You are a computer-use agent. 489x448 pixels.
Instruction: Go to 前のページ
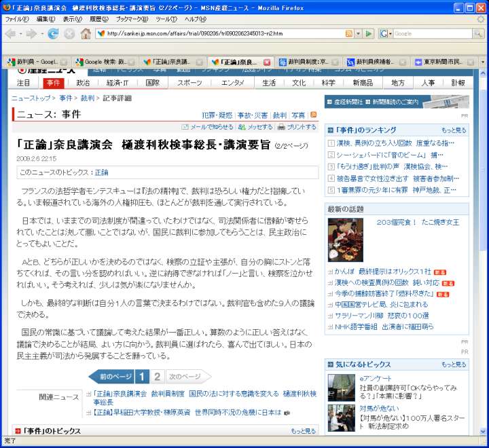coord(112,377)
